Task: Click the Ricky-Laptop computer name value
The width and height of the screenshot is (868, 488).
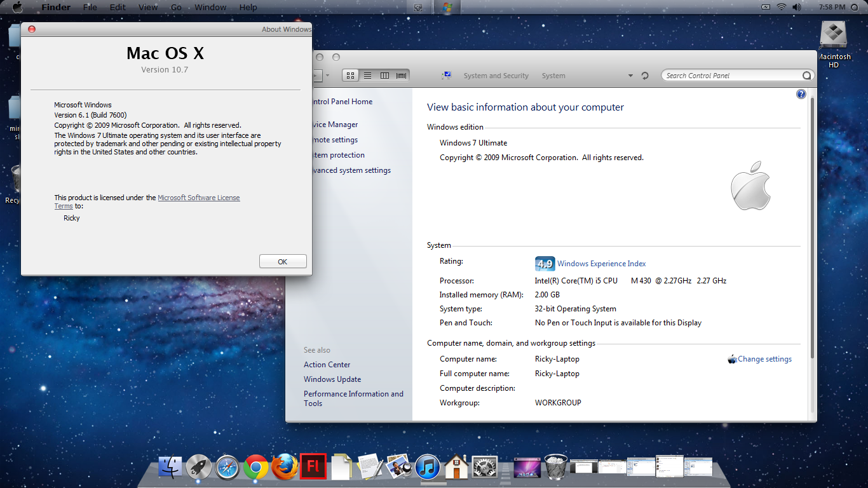Action: point(557,359)
